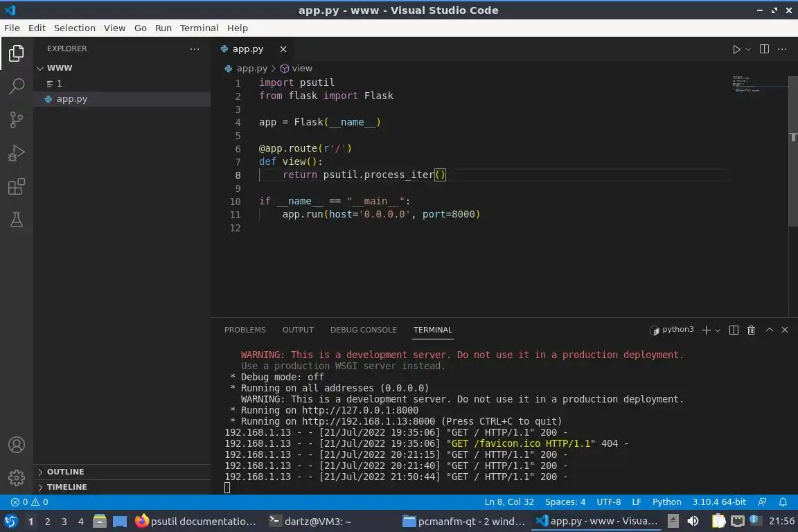Viewport: 798px width, 532px height.
Task: Switch to workspace 2 in taskbar
Action: point(47,522)
